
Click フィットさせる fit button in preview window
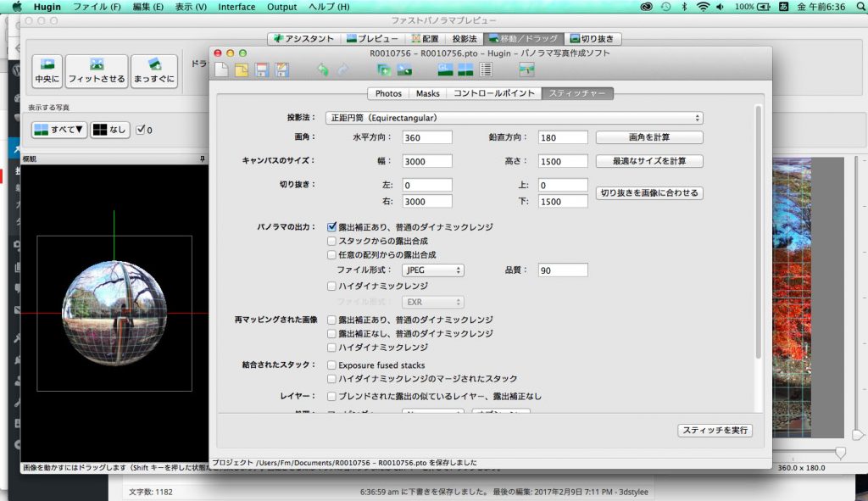(x=97, y=71)
